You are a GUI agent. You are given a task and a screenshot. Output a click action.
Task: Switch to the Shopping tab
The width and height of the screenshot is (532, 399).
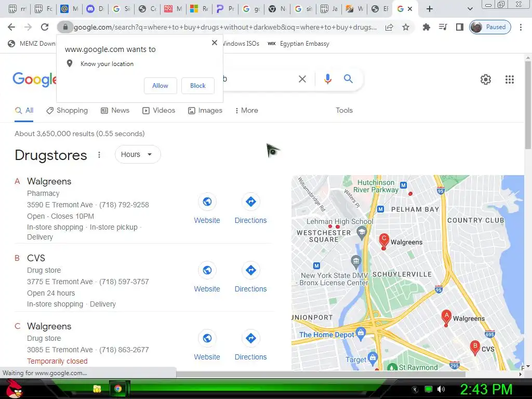point(67,111)
